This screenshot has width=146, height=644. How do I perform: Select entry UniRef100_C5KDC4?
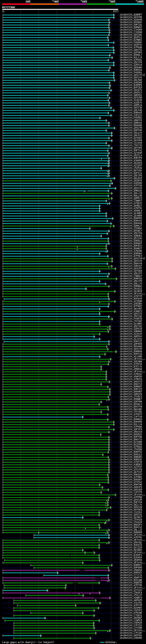pos(131,593)
